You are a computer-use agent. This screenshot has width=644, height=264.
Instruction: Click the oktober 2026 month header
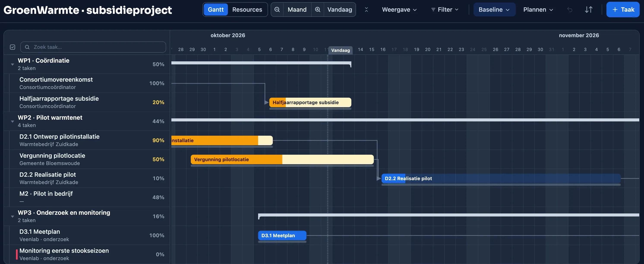[x=228, y=35]
